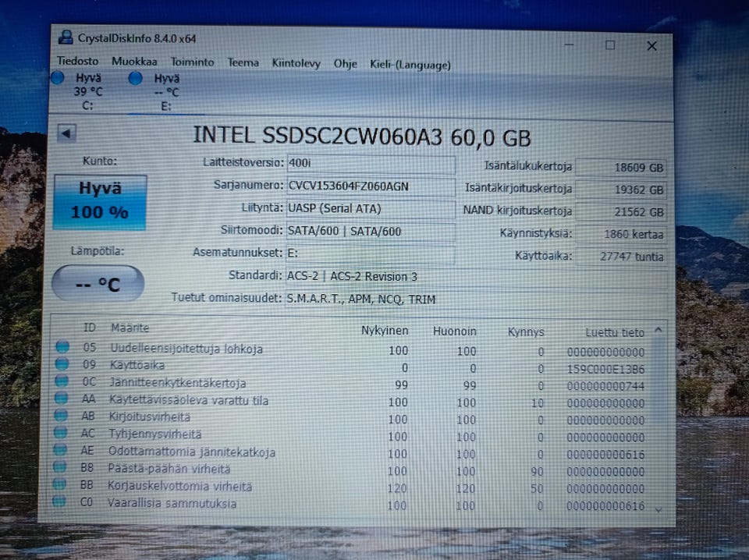Click status dot for attribute C0
The height and width of the screenshot is (560, 749).
[59, 501]
